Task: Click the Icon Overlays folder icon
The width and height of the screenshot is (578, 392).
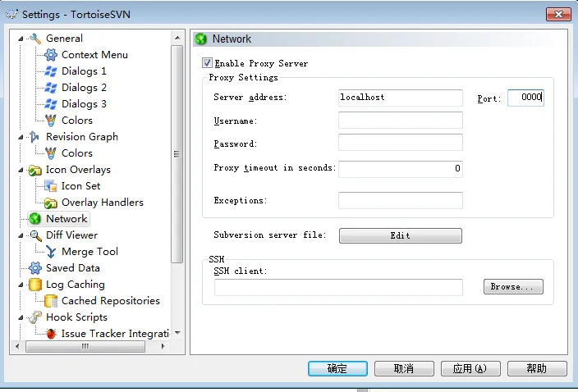Action: click(35, 170)
